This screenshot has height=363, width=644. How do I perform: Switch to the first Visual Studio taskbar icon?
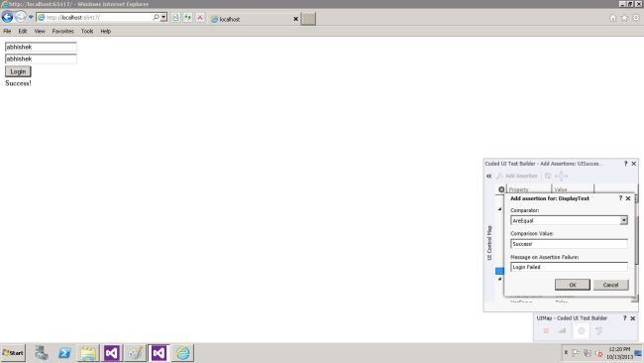pyautogui.click(x=111, y=353)
